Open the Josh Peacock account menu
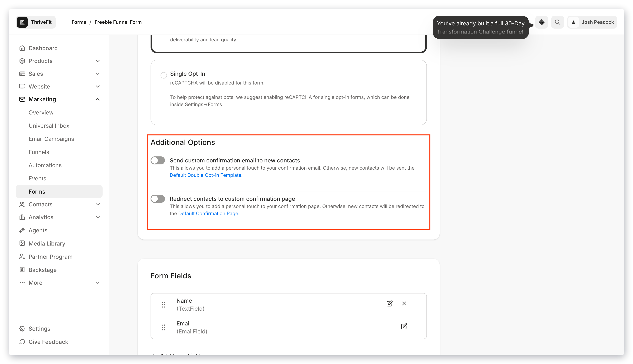The height and width of the screenshot is (364, 633). [x=592, y=22]
